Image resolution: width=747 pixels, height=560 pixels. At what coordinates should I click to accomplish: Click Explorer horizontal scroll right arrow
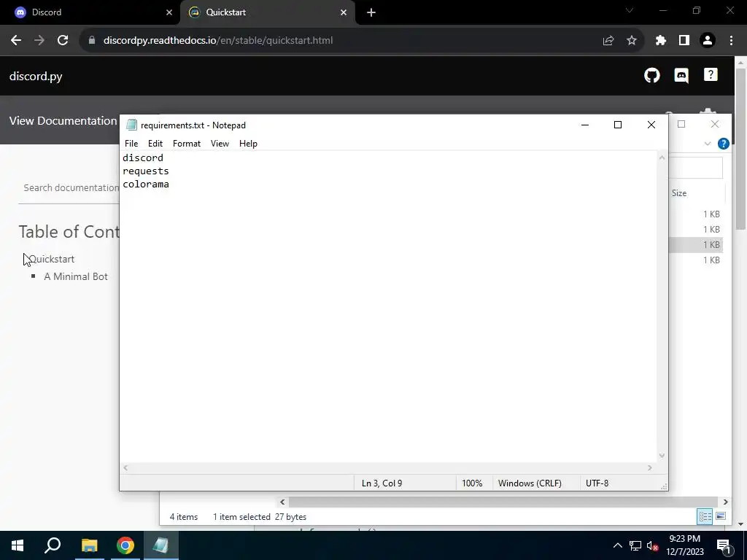725,502
